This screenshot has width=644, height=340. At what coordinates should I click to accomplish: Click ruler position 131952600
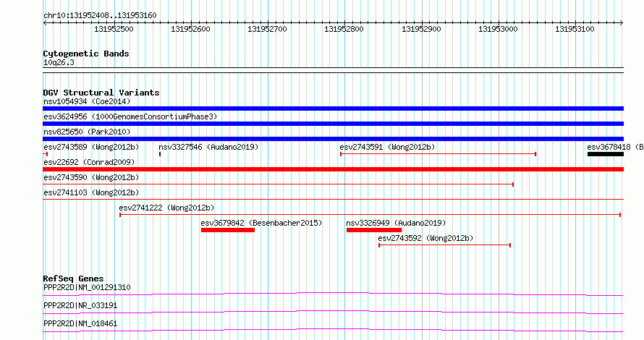coord(190,29)
